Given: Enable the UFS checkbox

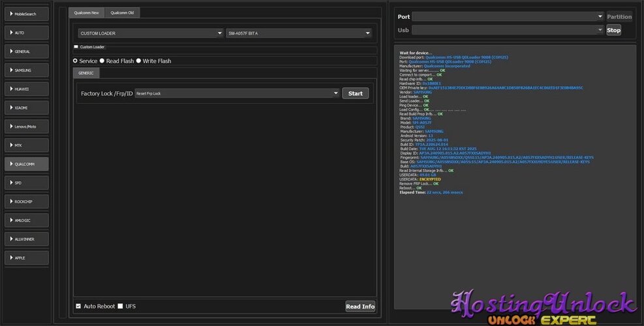Looking at the screenshot, I should pyautogui.click(x=120, y=306).
